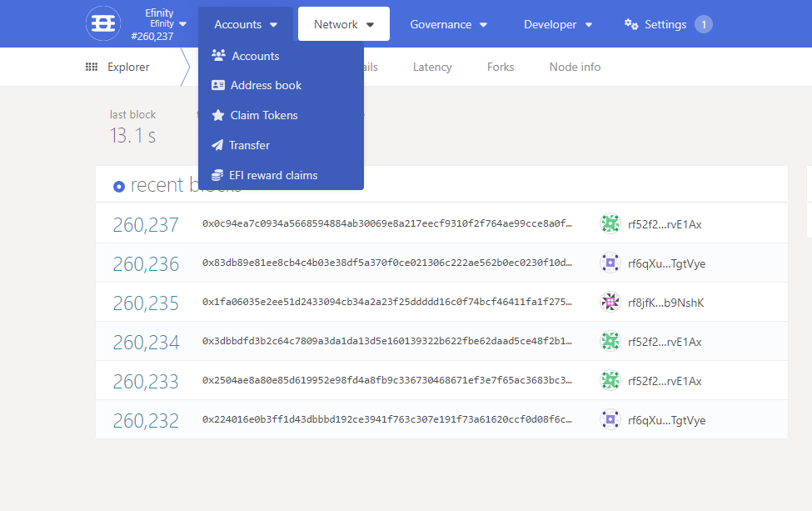Screen dimensions: 812x511
Task: Click author rf52f2...rvE1Ax in row 260,234
Action: [x=665, y=342]
